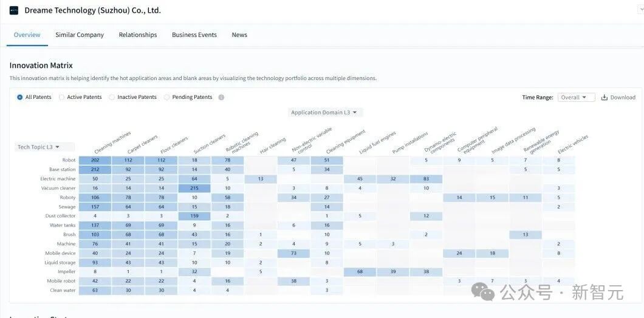Screen dimensions: 644x318
Task: Open the Time Range Overall dropdown
Action: point(576,97)
